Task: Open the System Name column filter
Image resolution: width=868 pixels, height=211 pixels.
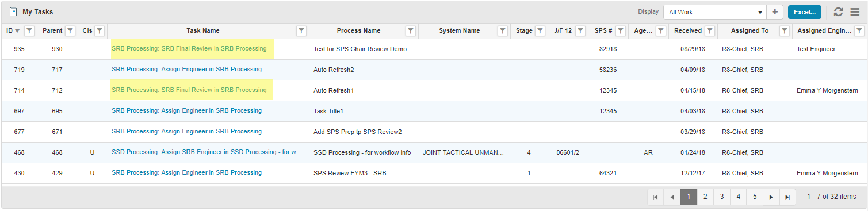Action: pyautogui.click(x=502, y=31)
